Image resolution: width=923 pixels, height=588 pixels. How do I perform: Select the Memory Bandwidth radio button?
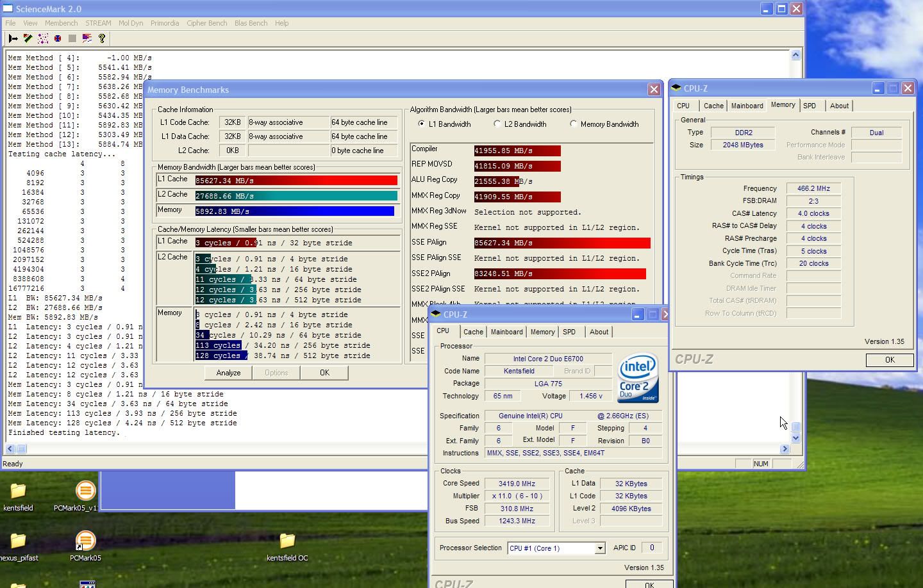574,124
